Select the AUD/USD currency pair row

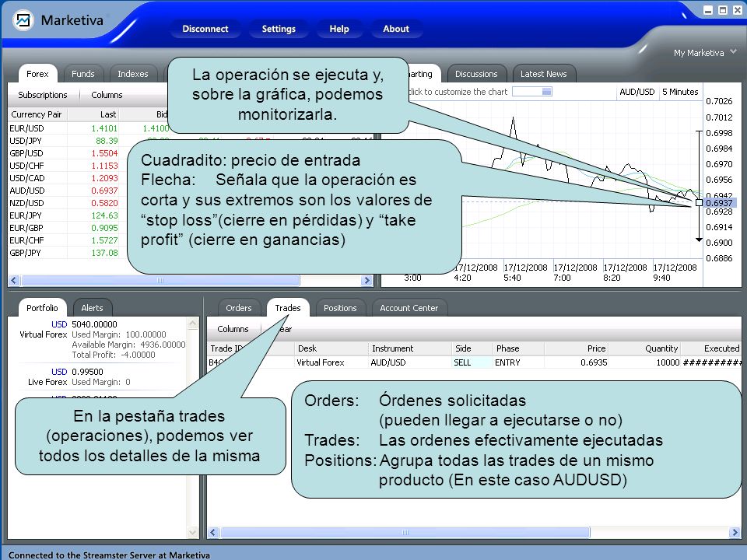click(x=67, y=190)
